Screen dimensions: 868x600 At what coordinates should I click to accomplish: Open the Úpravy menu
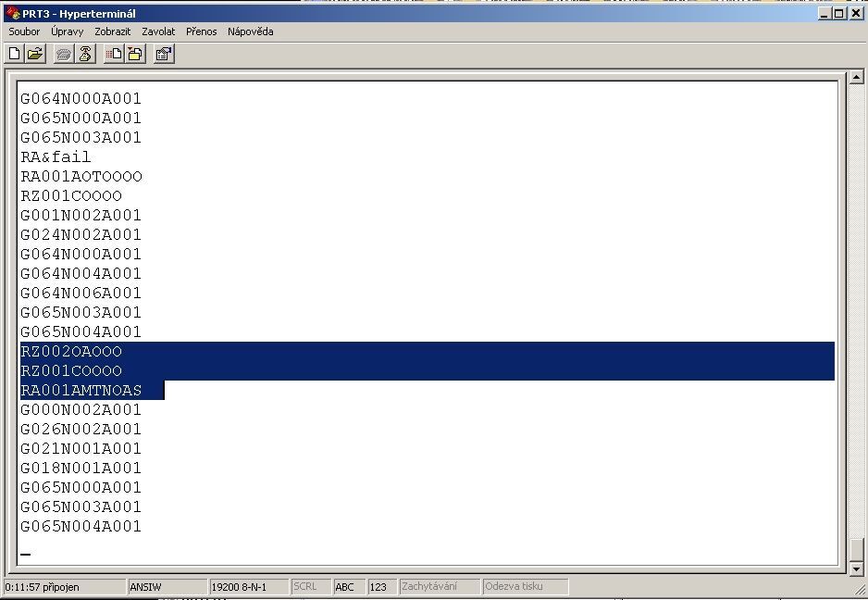point(67,31)
